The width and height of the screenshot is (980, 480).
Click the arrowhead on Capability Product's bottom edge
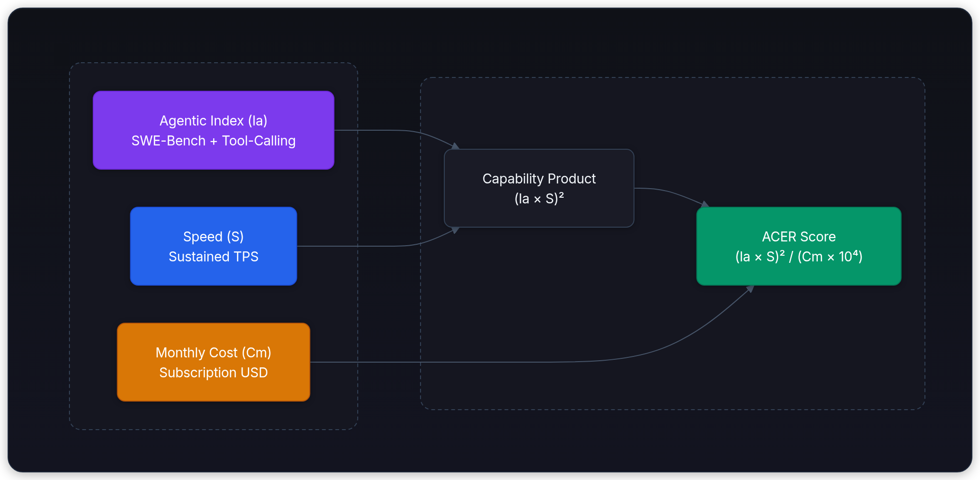point(455,230)
